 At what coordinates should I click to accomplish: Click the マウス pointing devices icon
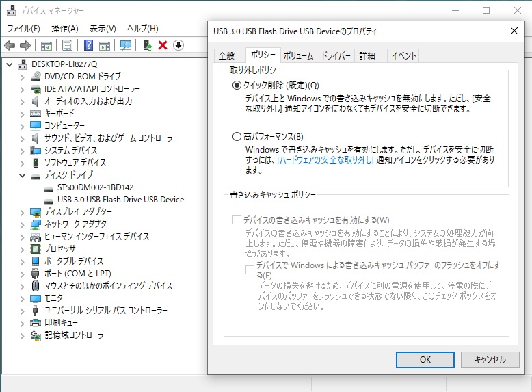pyautogui.click(x=36, y=286)
